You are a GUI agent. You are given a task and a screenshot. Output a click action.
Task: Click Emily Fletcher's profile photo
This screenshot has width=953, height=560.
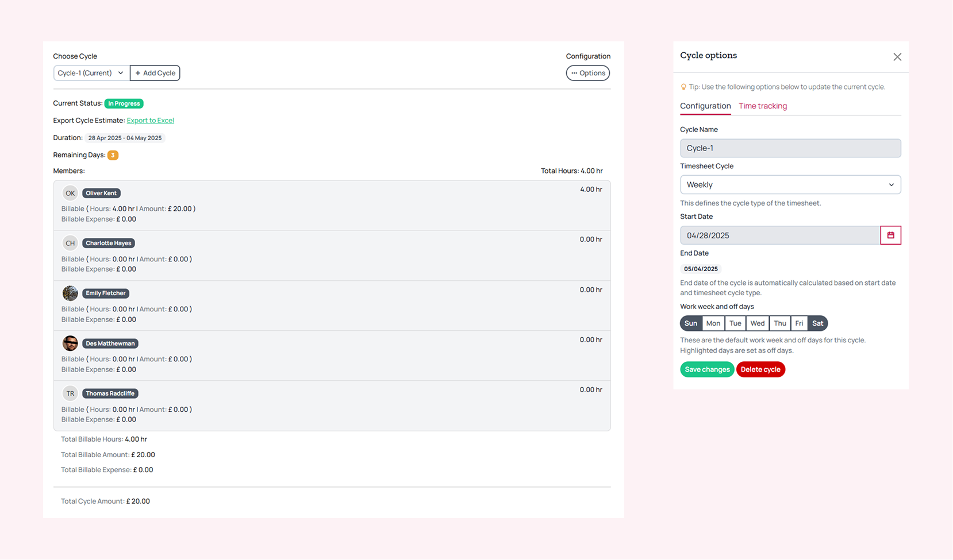(x=70, y=293)
